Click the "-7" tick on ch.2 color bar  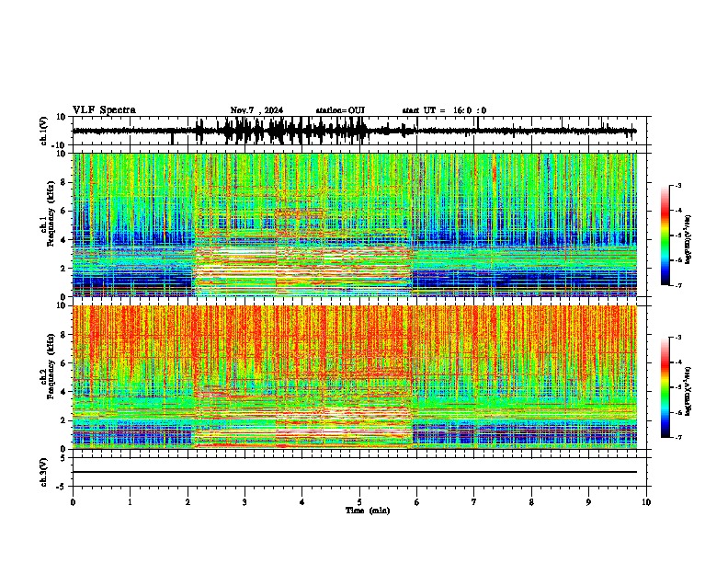coord(677,437)
